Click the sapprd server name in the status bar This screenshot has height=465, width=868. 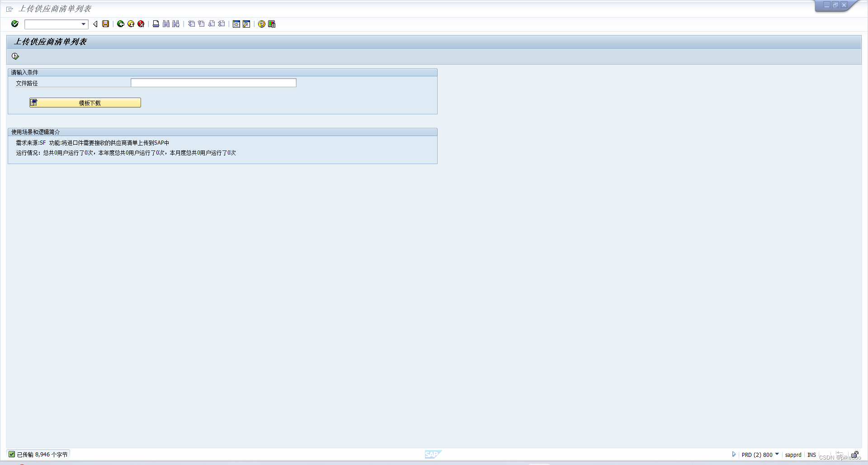click(x=793, y=455)
